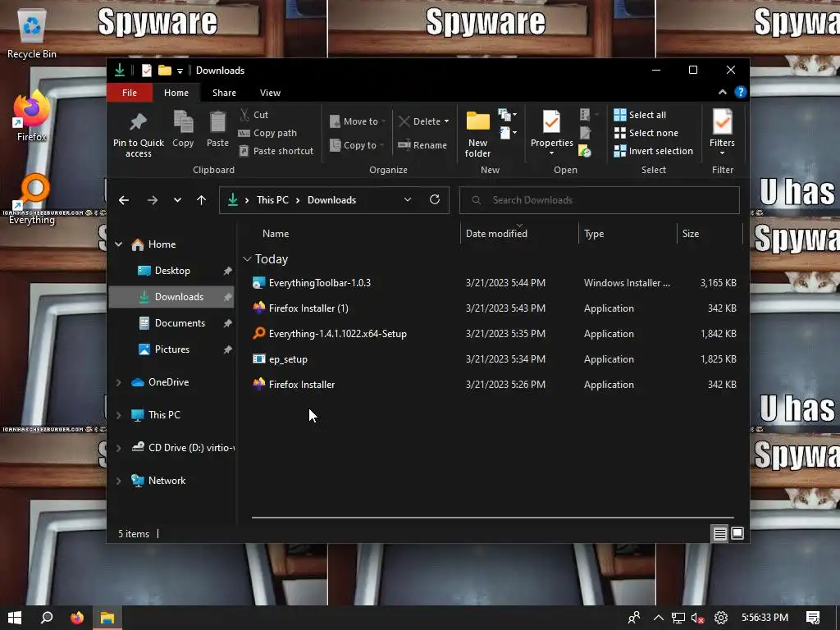Open Explorer help question mark icon

(x=741, y=92)
